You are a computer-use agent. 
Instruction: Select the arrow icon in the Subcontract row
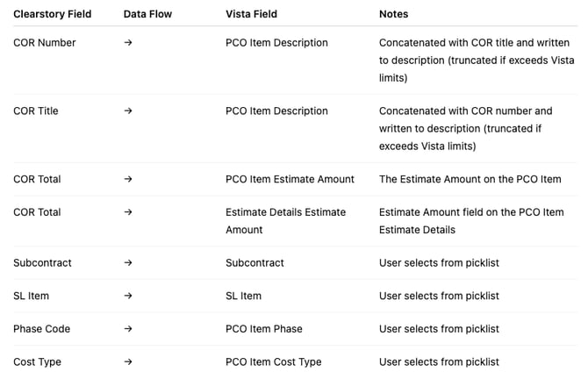coord(128,263)
